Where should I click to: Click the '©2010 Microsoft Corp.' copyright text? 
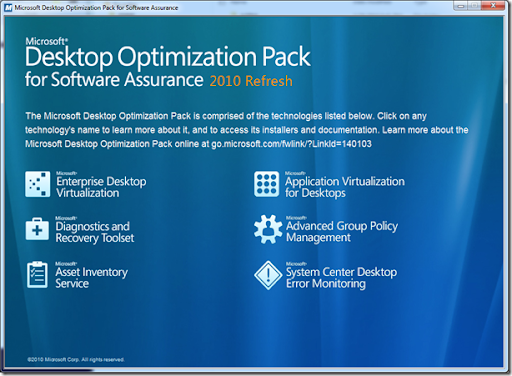point(76,359)
